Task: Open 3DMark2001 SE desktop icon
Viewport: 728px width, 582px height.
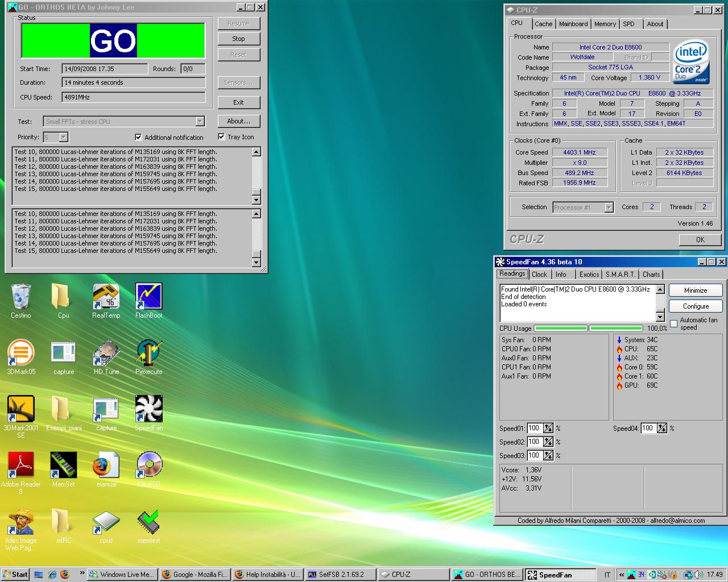Action: (x=20, y=409)
